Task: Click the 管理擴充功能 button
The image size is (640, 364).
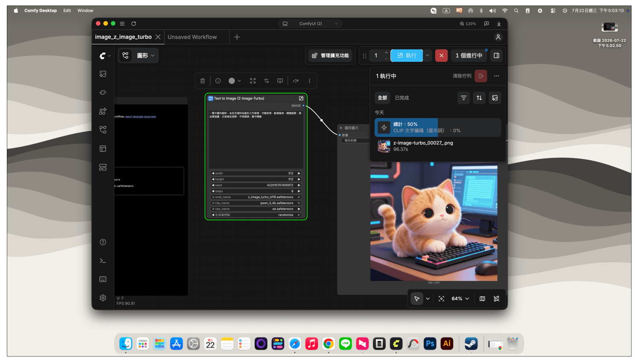Action: [330, 55]
